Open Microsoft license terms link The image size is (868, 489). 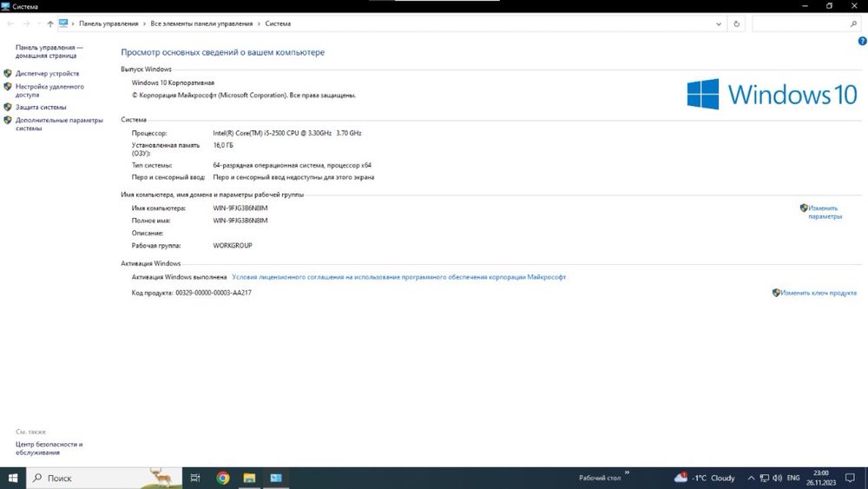pyautogui.click(x=398, y=277)
